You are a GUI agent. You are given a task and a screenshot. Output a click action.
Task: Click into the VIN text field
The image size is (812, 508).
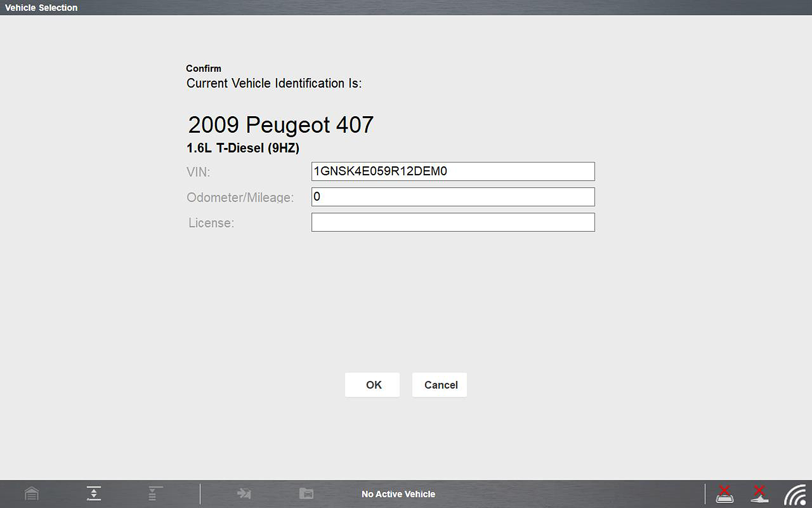click(x=453, y=171)
